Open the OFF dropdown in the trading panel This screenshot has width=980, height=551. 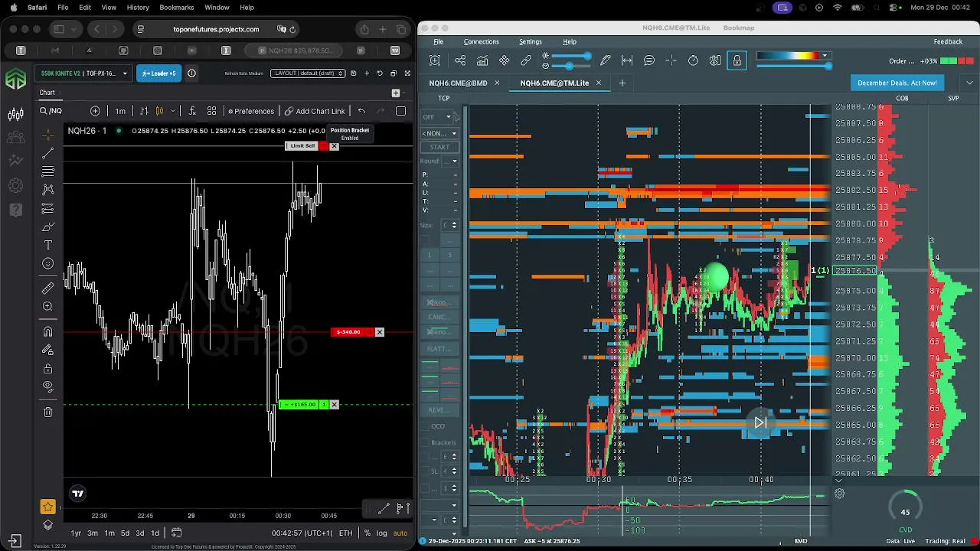(x=437, y=116)
